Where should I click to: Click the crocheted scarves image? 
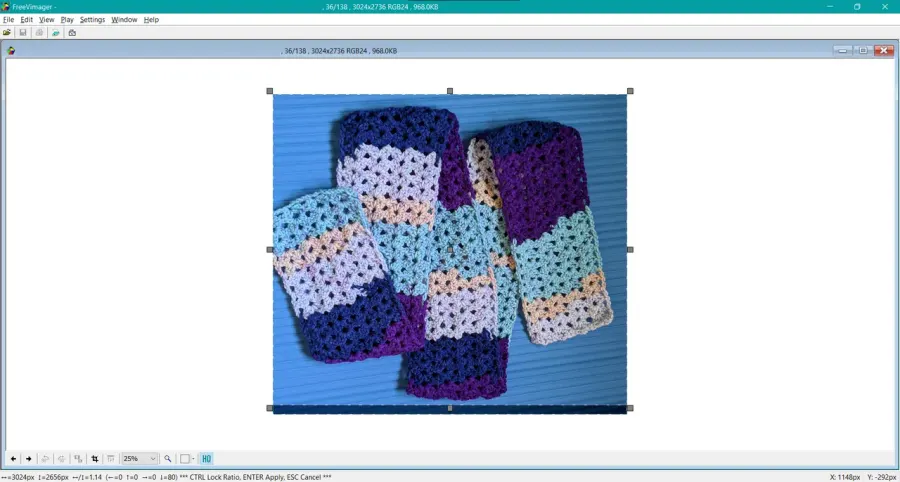click(x=450, y=254)
